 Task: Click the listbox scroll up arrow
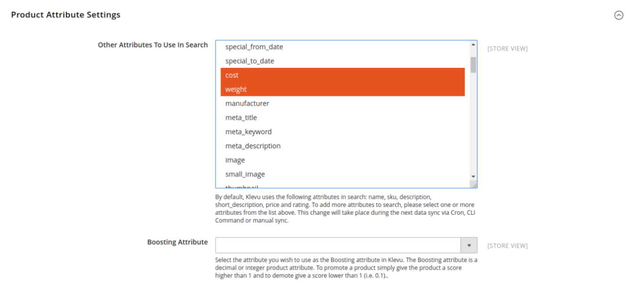473,45
